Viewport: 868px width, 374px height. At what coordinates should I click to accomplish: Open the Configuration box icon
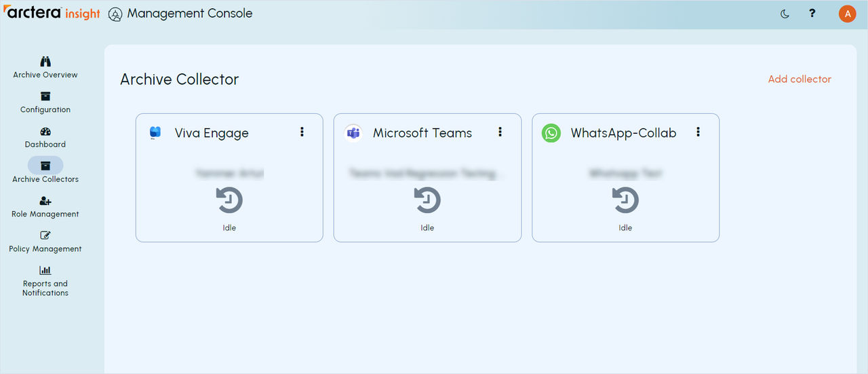click(45, 96)
